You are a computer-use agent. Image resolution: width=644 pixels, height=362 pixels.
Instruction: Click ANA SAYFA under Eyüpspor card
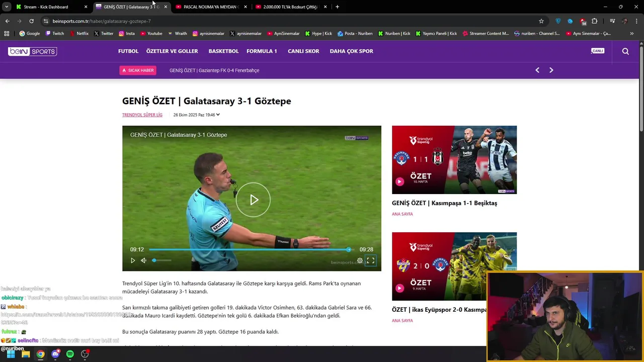coord(402,321)
